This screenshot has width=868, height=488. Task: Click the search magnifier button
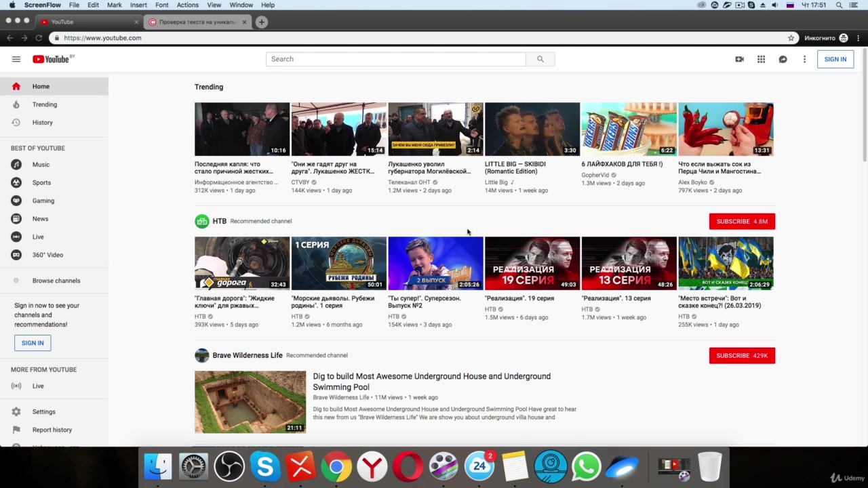540,59
